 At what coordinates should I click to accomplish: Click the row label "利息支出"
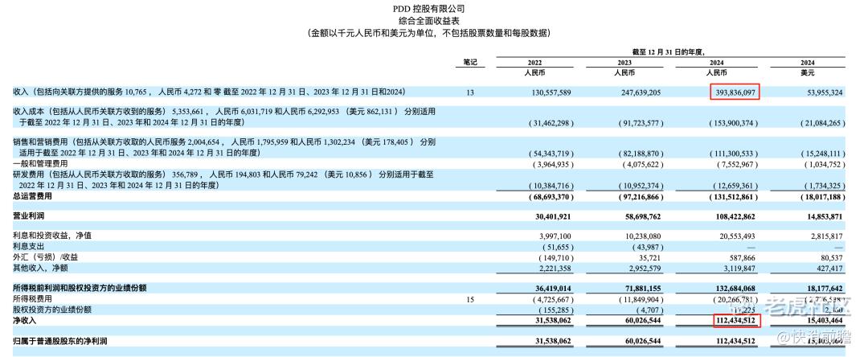pos(28,246)
